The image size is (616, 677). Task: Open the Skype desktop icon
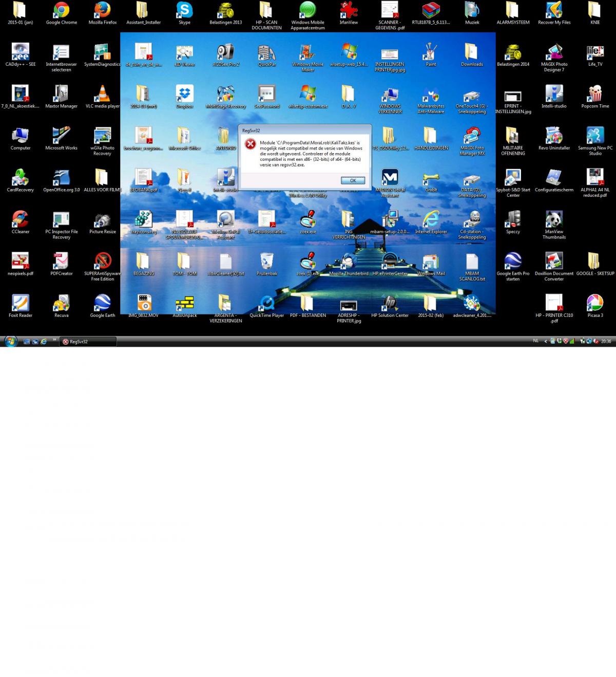point(184,13)
